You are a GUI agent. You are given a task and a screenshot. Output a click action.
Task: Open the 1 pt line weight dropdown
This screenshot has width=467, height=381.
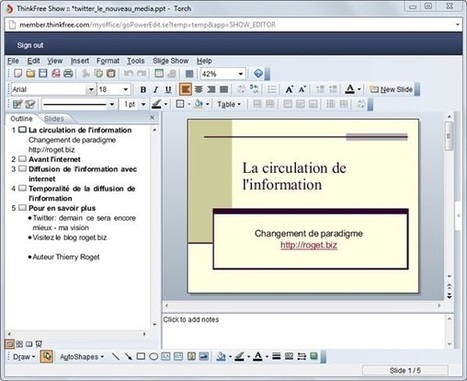pos(143,104)
